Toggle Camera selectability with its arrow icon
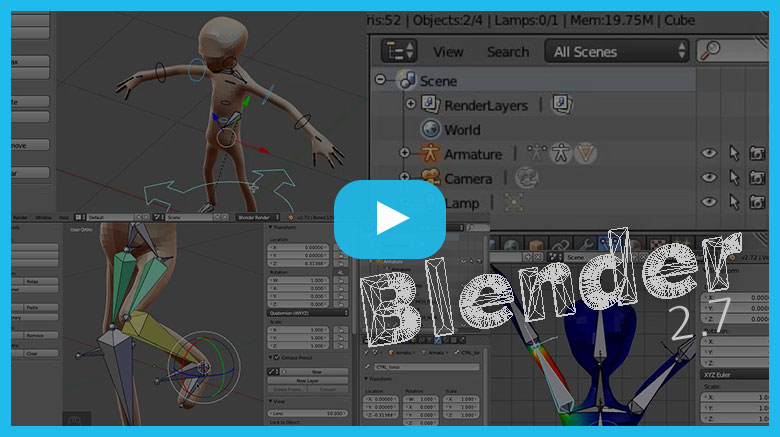Screen dimensions: 780x437 (x=734, y=178)
